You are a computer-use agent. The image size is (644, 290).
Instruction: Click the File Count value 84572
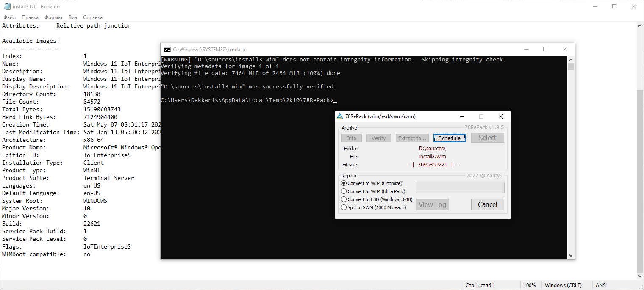click(92, 102)
